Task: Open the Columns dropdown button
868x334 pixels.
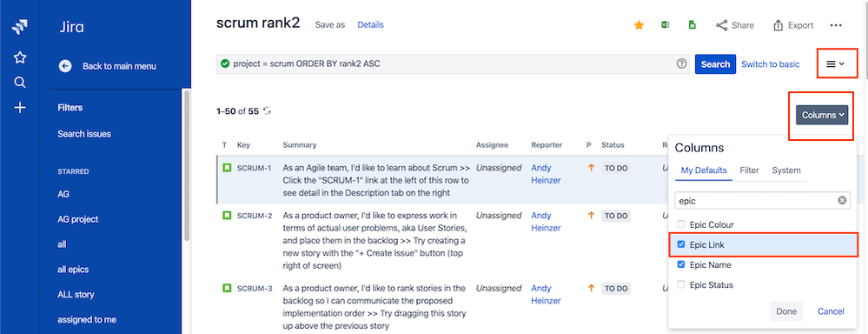Action: pyautogui.click(x=821, y=115)
